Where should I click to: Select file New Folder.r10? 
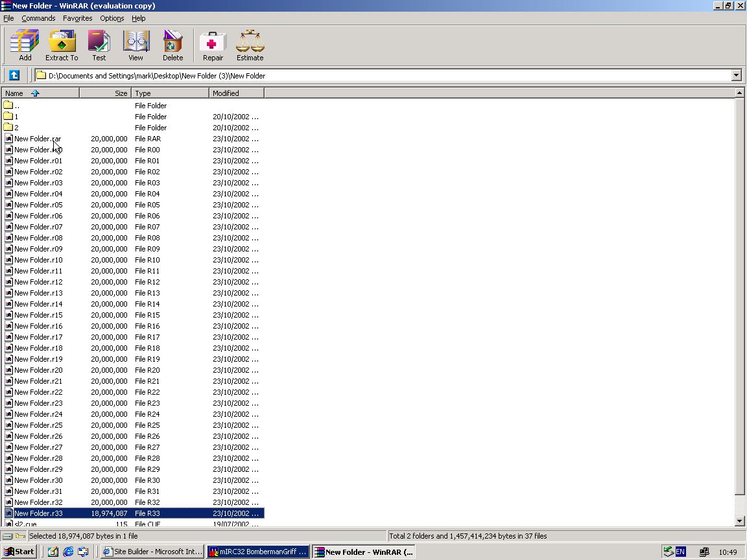coord(38,260)
